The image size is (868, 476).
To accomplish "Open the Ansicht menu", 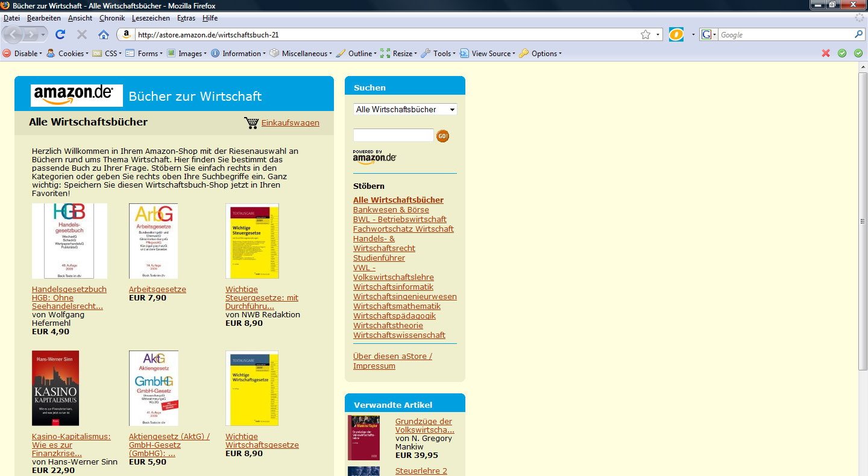I will [80, 18].
